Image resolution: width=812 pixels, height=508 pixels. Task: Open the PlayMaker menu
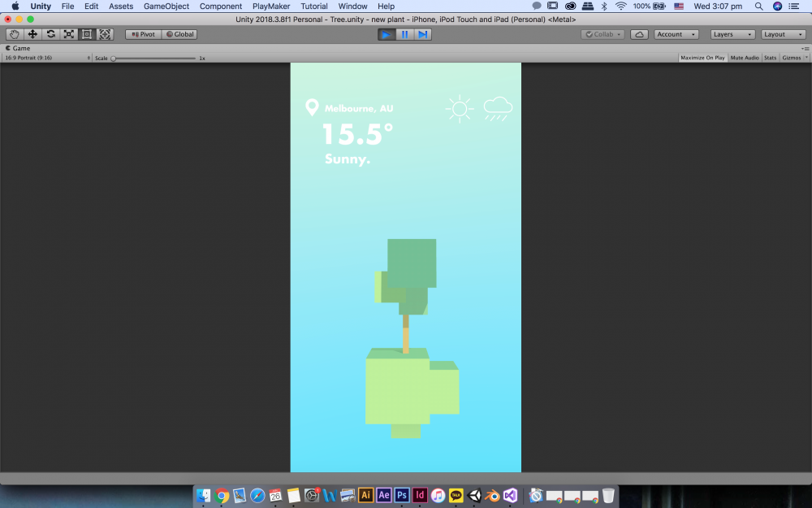(271, 6)
